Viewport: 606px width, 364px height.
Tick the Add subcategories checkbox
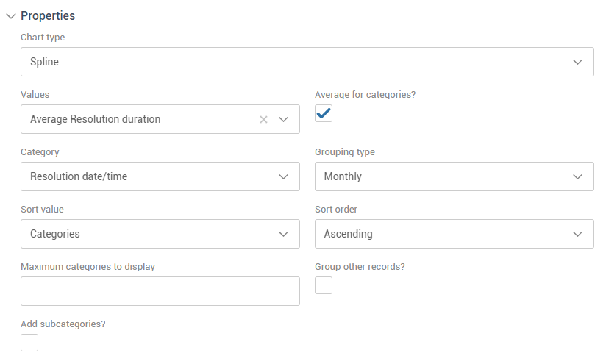[x=29, y=343]
